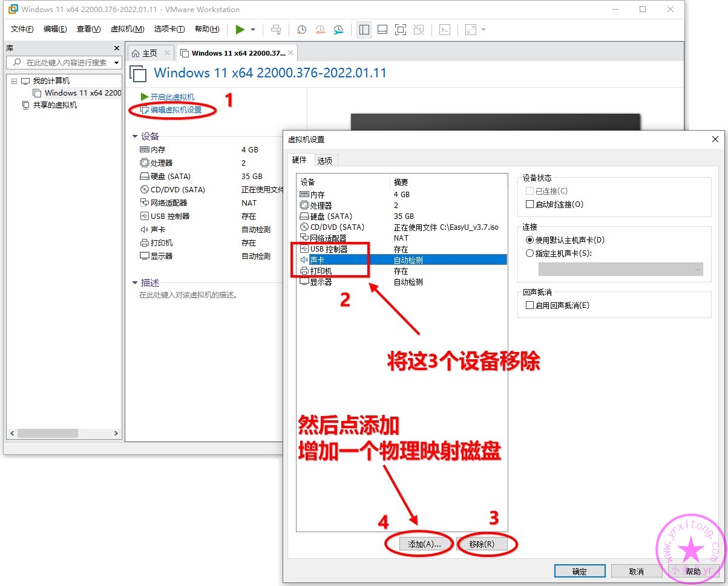Click 打印机 icon in main window device list

[x=145, y=243]
